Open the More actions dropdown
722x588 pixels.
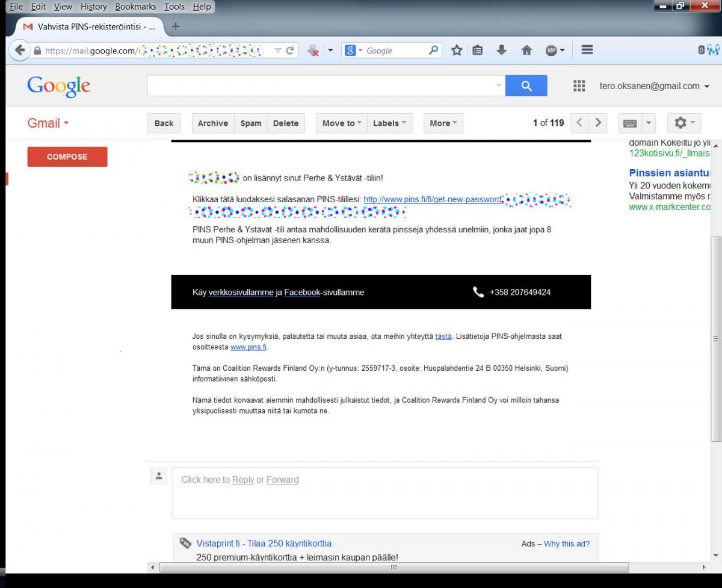(443, 123)
